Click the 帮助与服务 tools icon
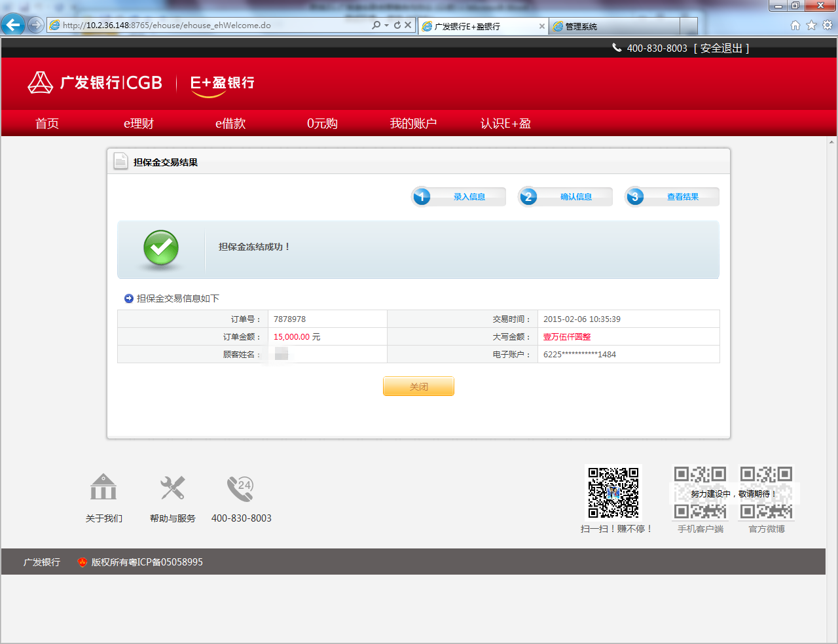This screenshot has height=644, width=838. tap(173, 488)
